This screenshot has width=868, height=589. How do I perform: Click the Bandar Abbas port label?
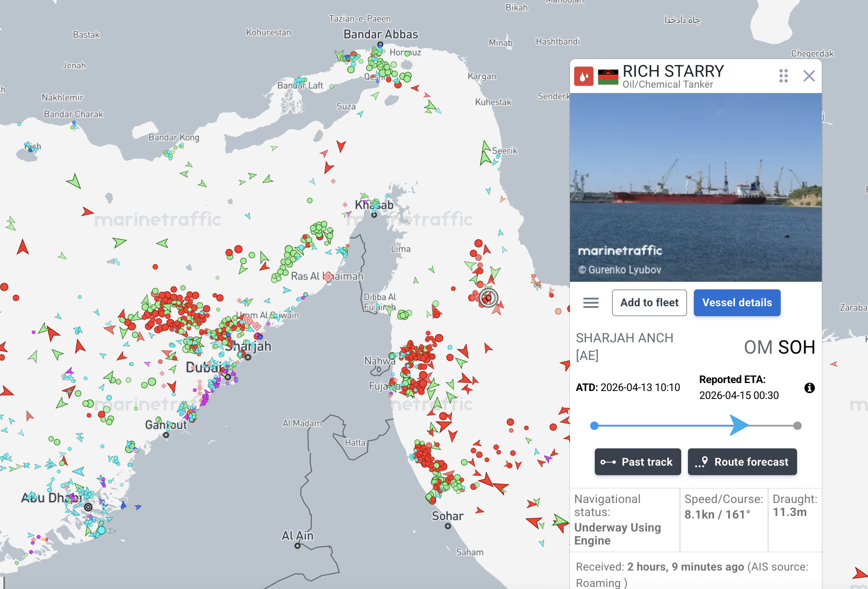tap(381, 34)
